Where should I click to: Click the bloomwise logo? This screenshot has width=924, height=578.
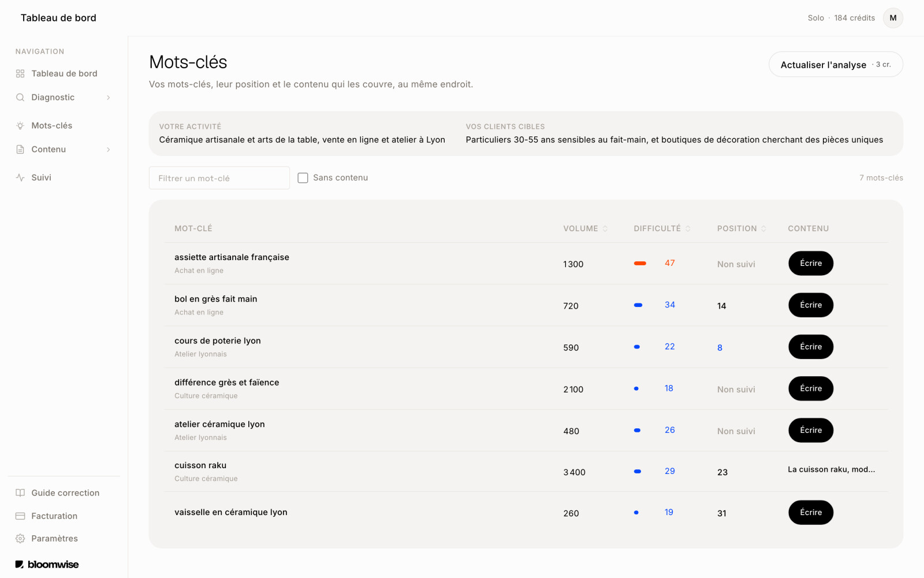(x=47, y=564)
